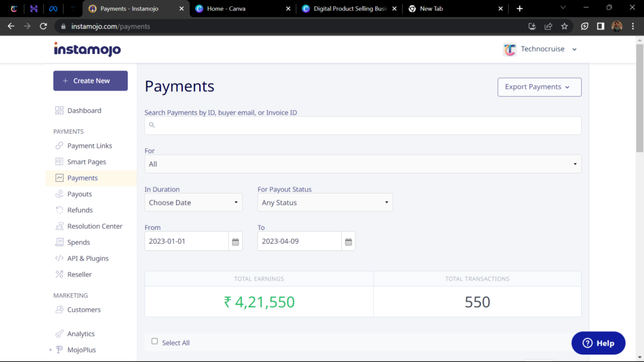Open Payouts in the sidebar menu

click(80, 194)
